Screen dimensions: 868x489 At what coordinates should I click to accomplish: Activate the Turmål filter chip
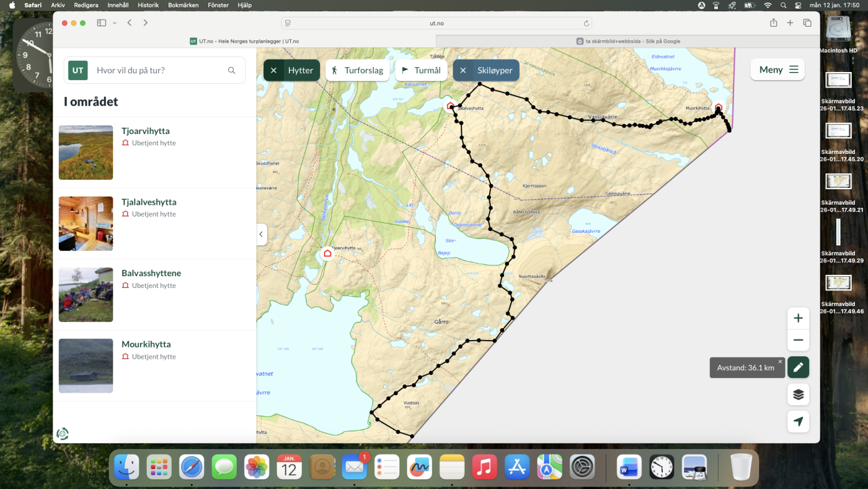click(x=421, y=71)
